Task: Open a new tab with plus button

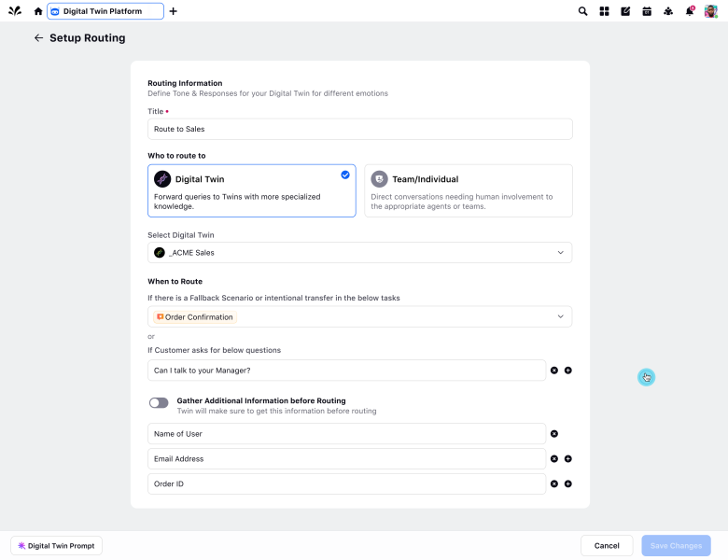Action: click(174, 11)
